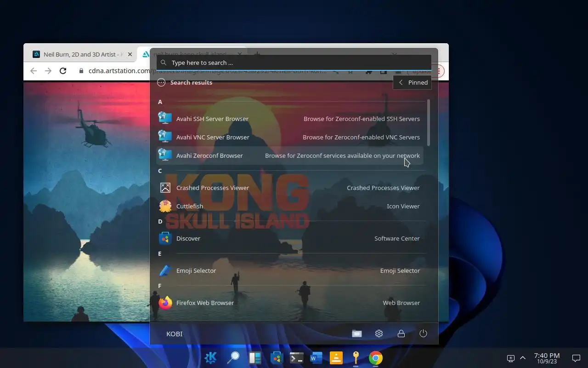Click the lock screen icon in launcher footer

[x=401, y=333]
